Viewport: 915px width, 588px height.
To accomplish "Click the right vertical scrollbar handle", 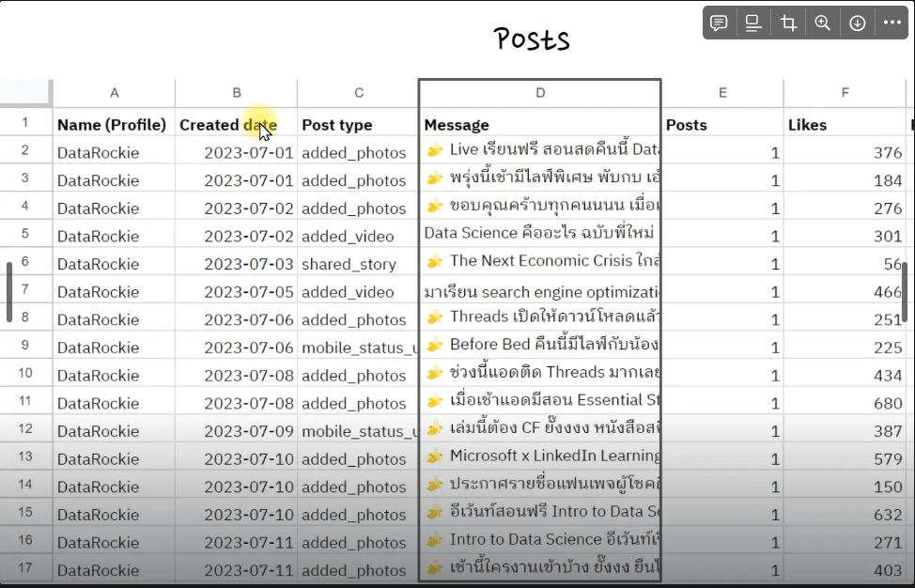I will point(906,292).
